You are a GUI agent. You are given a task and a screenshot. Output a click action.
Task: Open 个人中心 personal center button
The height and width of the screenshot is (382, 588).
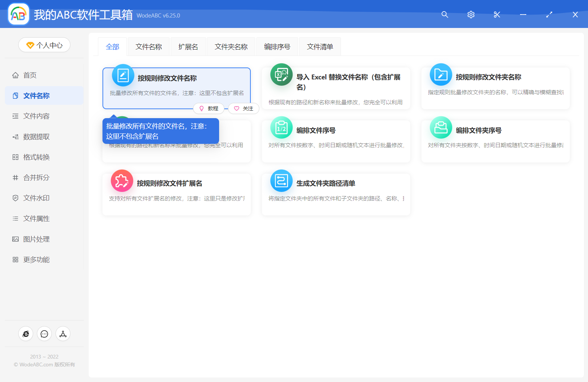coord(44,45)
